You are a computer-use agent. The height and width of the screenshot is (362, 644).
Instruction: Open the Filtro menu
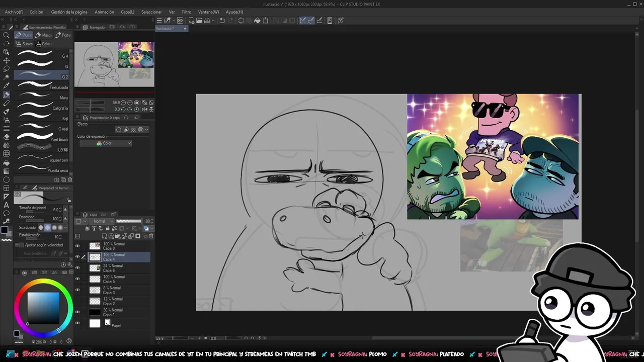pyautogui.click(x=187, y=12)
